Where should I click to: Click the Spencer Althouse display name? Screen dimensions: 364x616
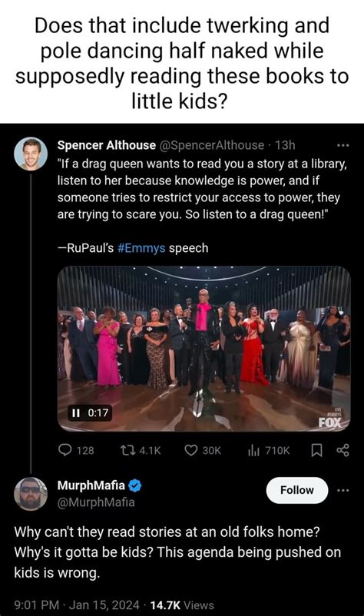[107, 145]
